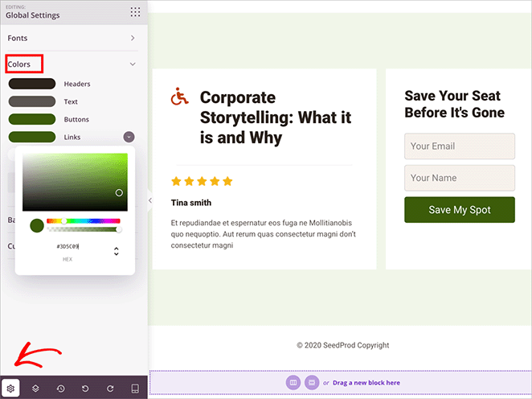Image resolution: width=532 pixels, height=399 pixels.
Task: Click the hue rainbow slider
Action: pyautogui.click(x=83, y=220)
